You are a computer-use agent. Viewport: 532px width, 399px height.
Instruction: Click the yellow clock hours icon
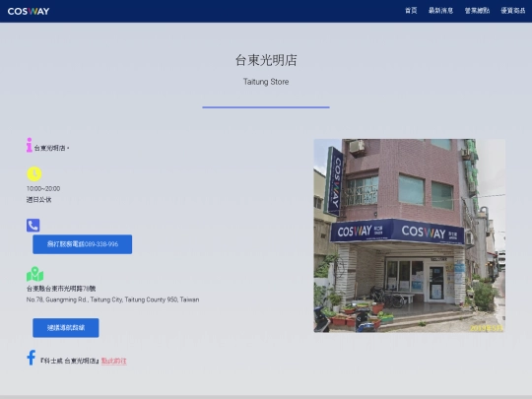point(34,173)
